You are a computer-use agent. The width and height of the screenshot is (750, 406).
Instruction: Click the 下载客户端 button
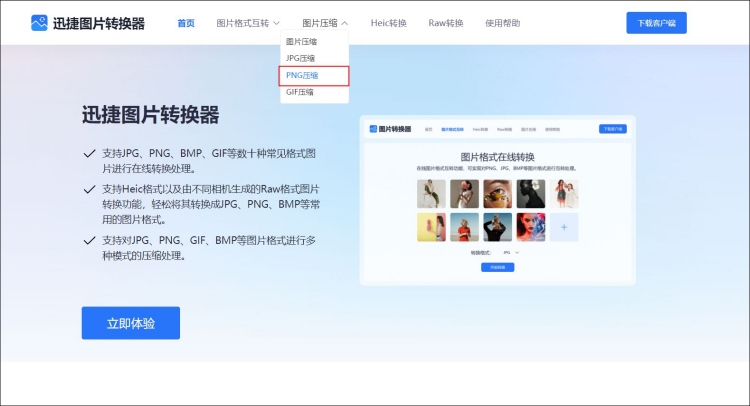tap(656, 23)
